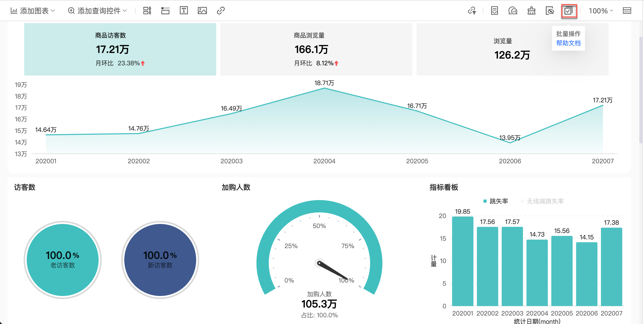Click the chain-link embed icon
This screenshot has width=644, height=324.
(x=221, y=11)
